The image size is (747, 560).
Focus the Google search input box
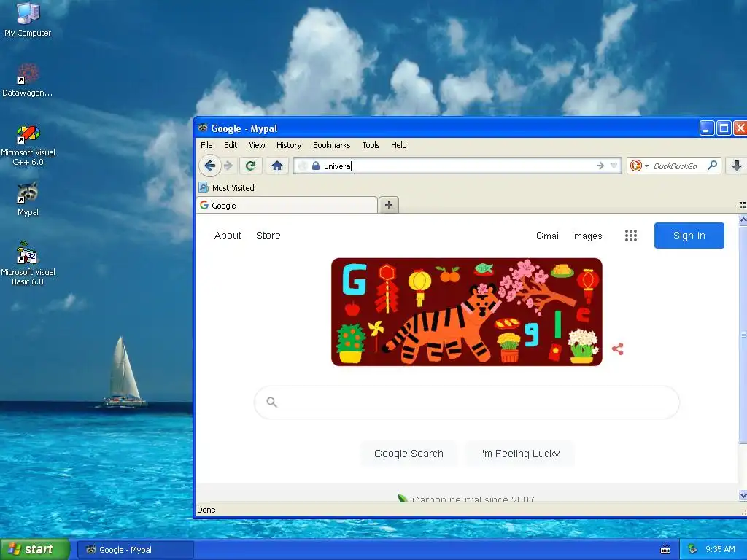click(x=467, y=402)
